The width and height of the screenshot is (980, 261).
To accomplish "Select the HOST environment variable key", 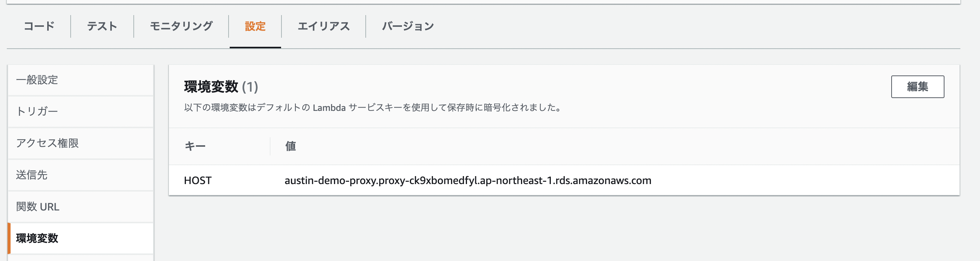I will coord(198,180).
